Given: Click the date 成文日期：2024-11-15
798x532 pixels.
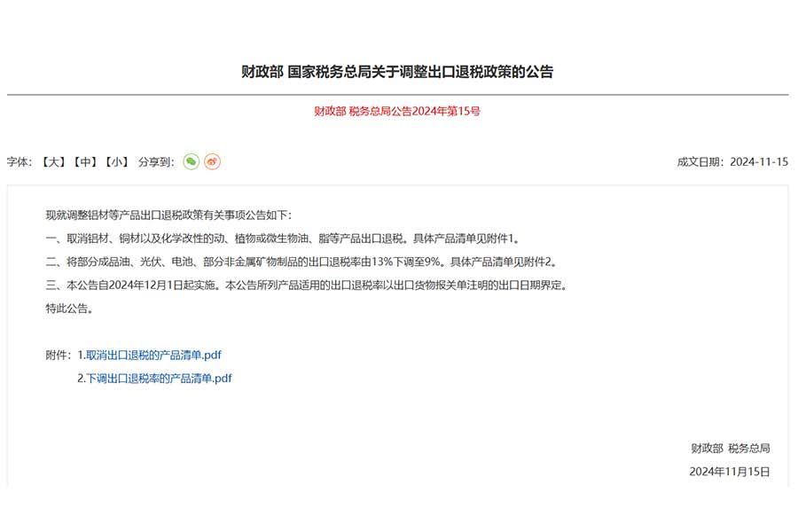Looking at the screenshot, I should [x=732, y=162].
